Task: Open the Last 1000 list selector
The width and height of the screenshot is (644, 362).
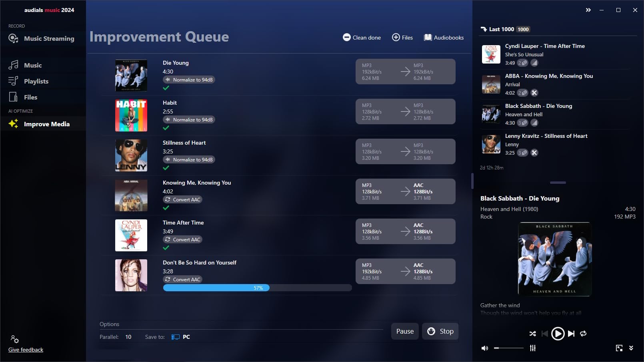Action: pos(505,29)
